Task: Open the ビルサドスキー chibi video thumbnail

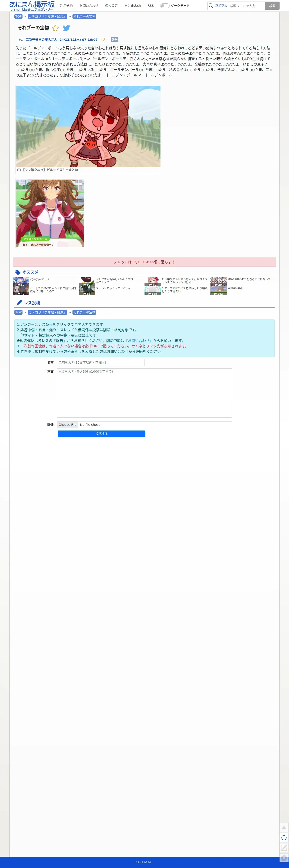Action: tap(89, 126)
